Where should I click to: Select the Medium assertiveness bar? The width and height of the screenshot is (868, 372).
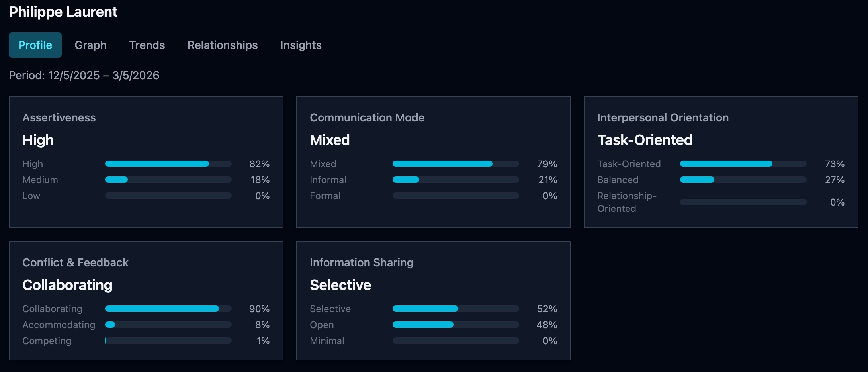click(x=168, y=180)
